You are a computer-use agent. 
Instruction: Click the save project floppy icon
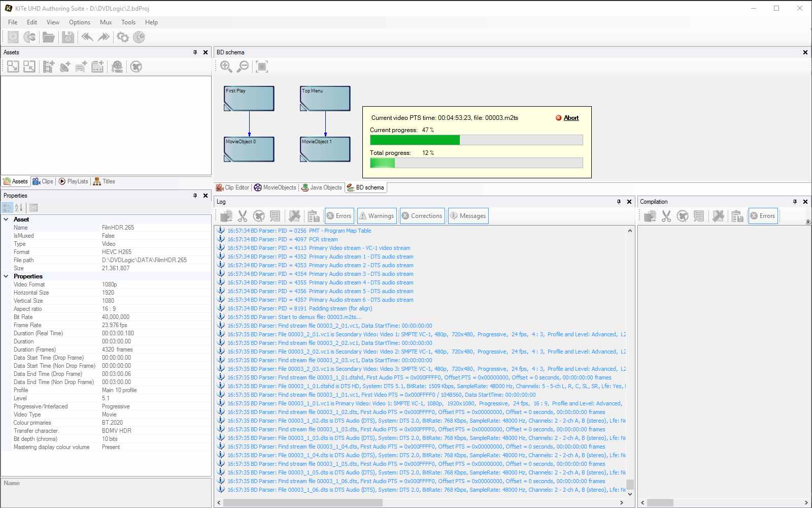(x=68, y=37)
